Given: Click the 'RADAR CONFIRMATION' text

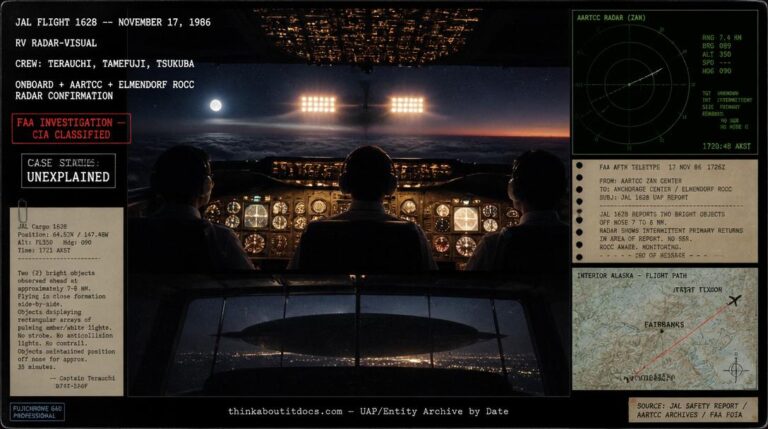Looking at the screenshot, I should tap(64, 96).
